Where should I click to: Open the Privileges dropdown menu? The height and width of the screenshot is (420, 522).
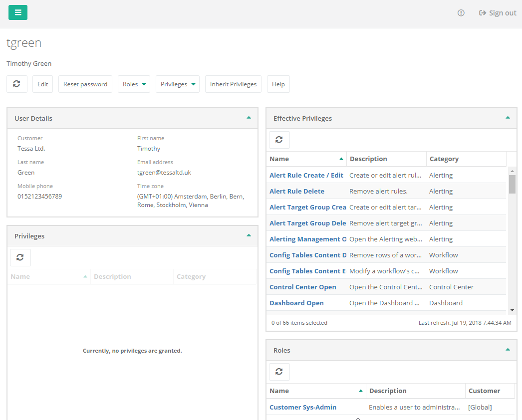[178, 84]
